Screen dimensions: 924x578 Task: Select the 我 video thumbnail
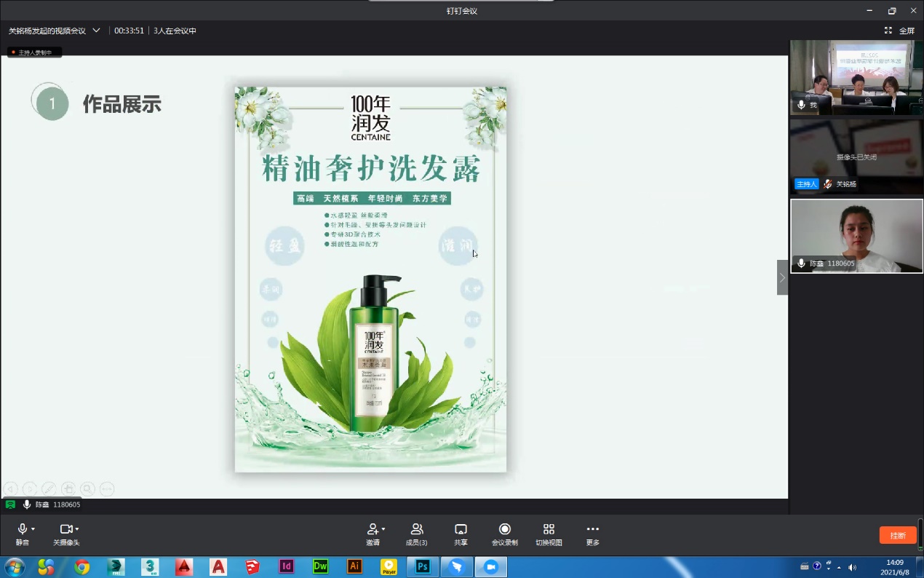856,77
